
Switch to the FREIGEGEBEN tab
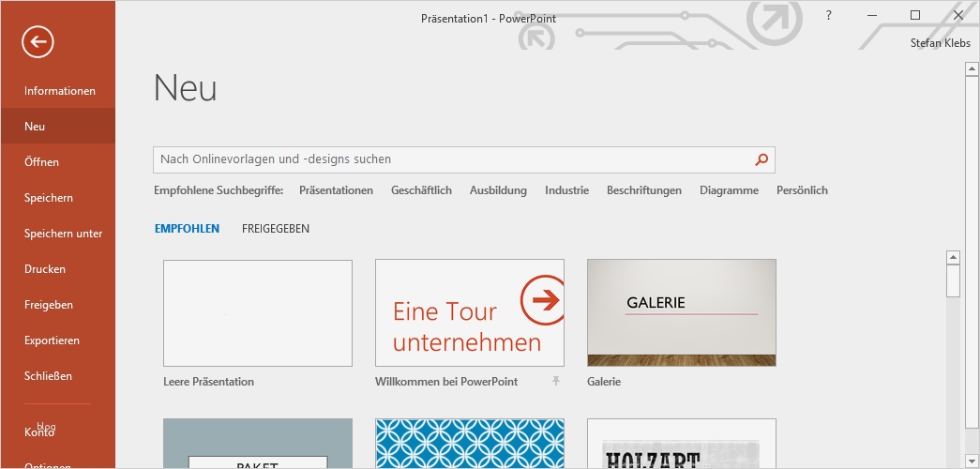(x=276, y=229)
